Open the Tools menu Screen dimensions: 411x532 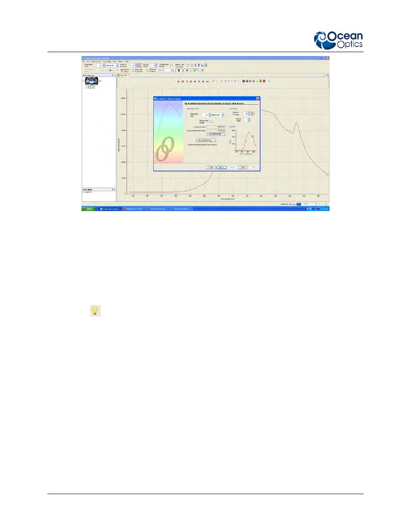(114, 62)
